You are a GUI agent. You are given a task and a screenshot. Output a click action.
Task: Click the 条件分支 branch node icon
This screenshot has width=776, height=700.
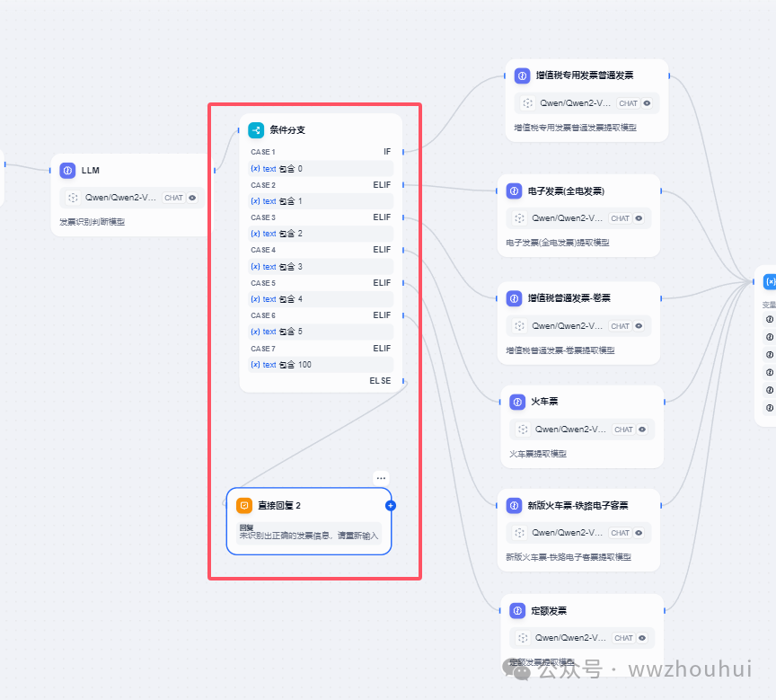click(254, 129)
